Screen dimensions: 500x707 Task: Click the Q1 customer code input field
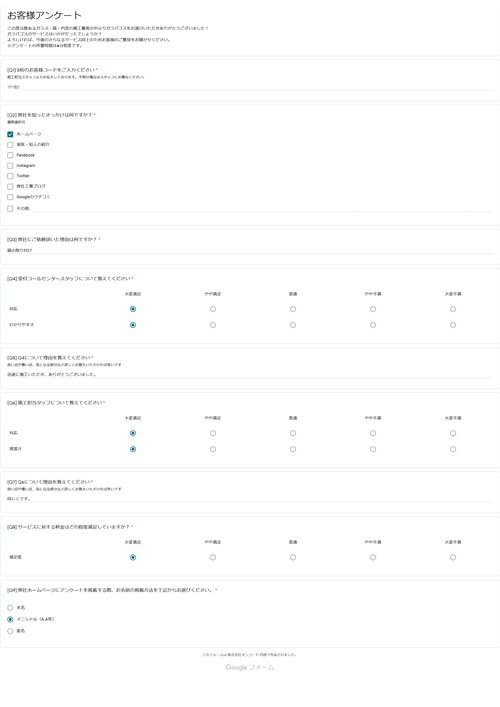click(250, 87)
